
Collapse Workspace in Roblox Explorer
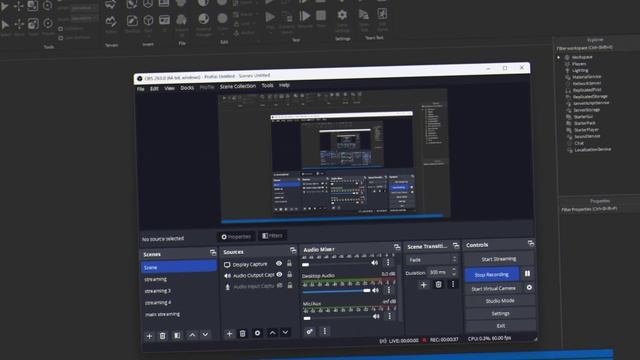(559, 58)
